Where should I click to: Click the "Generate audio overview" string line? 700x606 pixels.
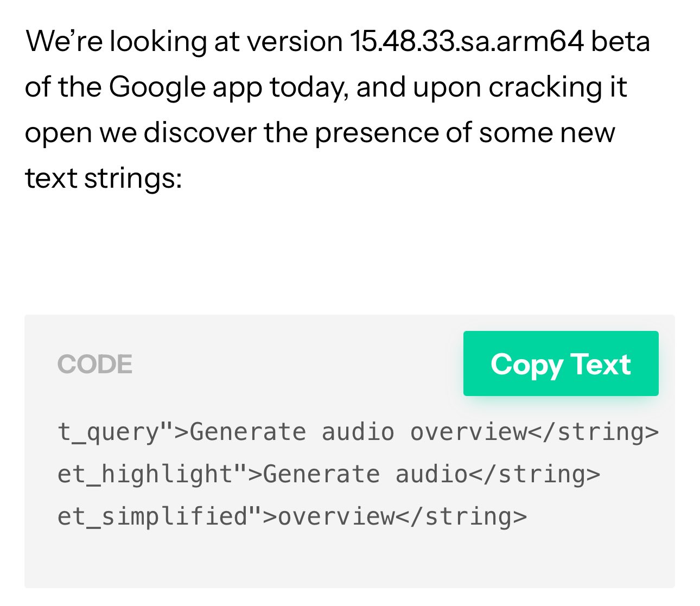358,432
